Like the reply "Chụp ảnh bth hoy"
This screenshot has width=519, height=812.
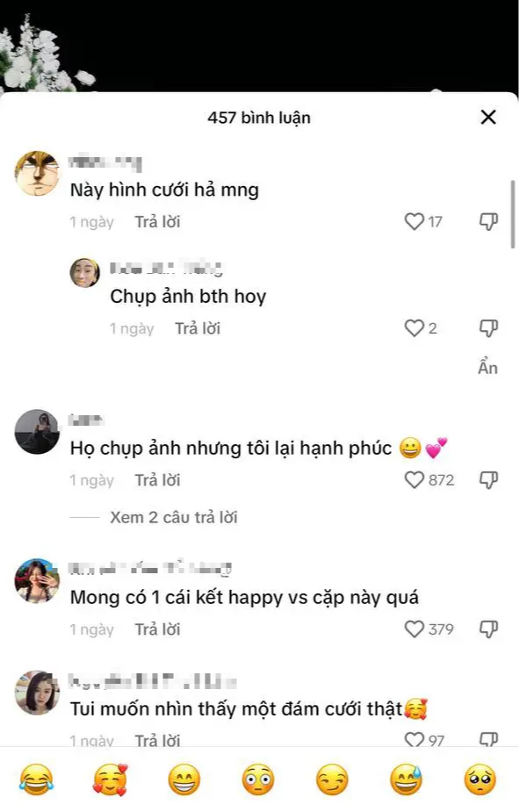point(414,328)
